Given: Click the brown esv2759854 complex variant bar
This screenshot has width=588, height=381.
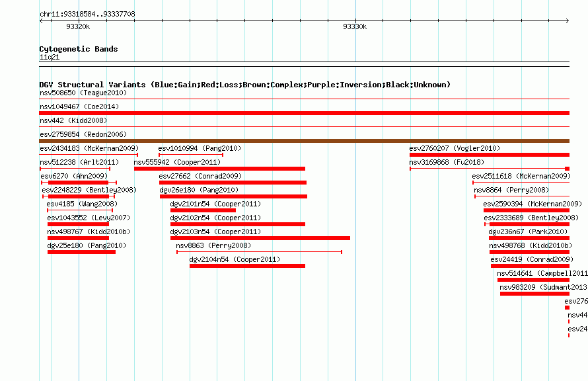Looking at the screenshot, I should click(304, 141).
